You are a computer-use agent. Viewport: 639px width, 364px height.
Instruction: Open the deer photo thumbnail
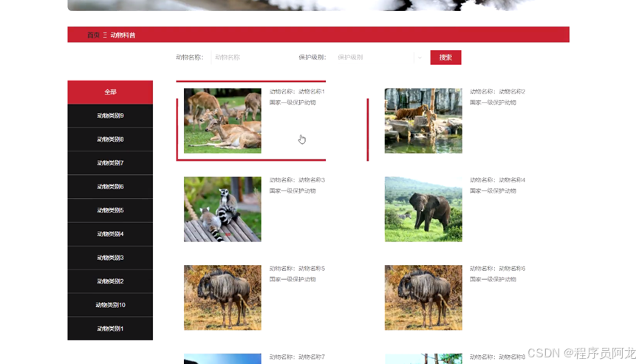tap(222, 120)
